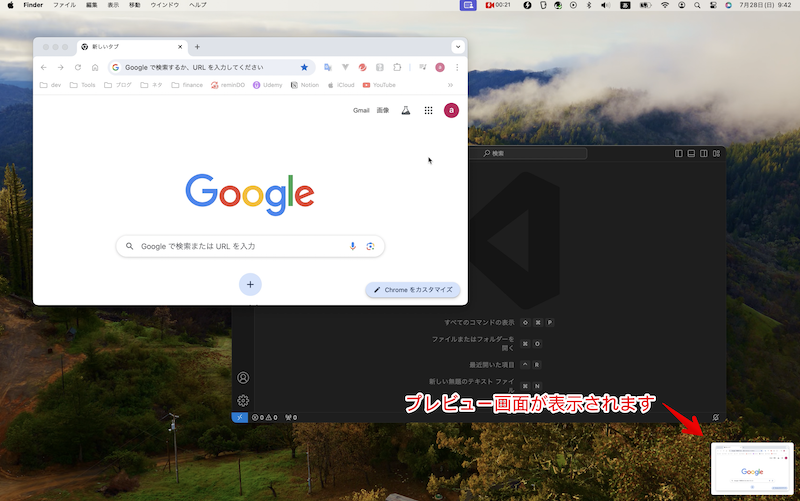Open VS Code accounts icon
The height and width of the screenshot is (501, 800).
click(x=243, y=378)
